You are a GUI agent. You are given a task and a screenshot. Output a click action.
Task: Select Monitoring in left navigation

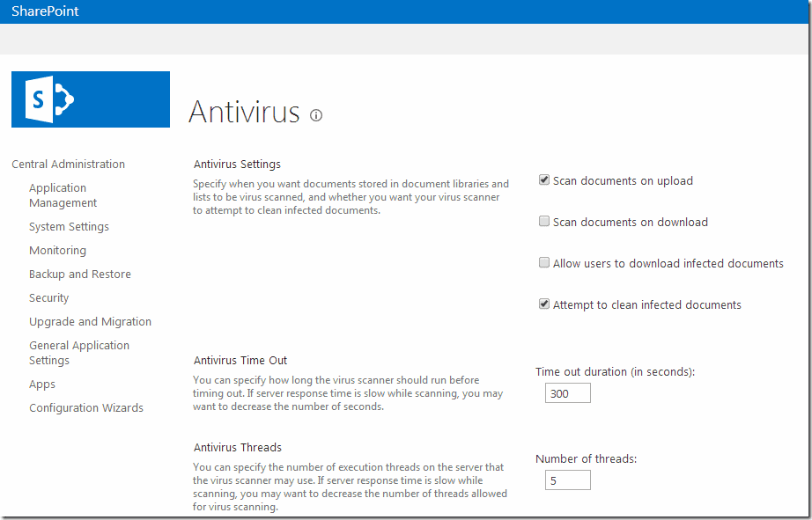coord(57,250)
